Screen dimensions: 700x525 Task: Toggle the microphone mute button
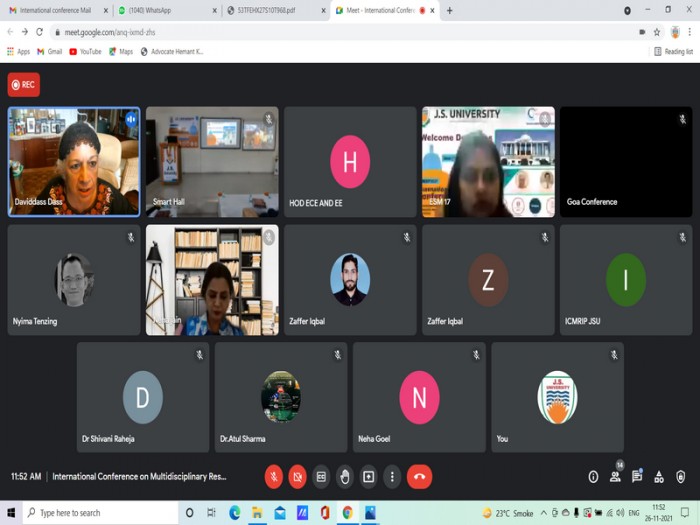(274, 477)
